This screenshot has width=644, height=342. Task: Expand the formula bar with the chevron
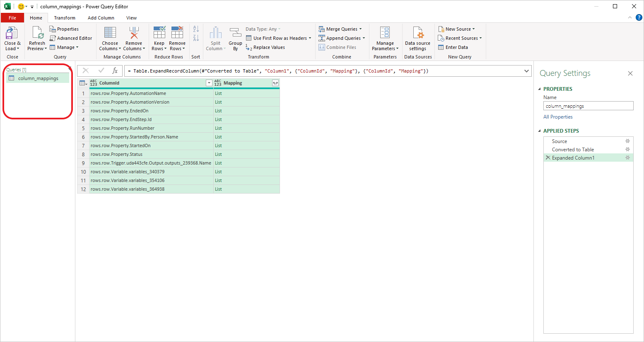coord(526,71)
